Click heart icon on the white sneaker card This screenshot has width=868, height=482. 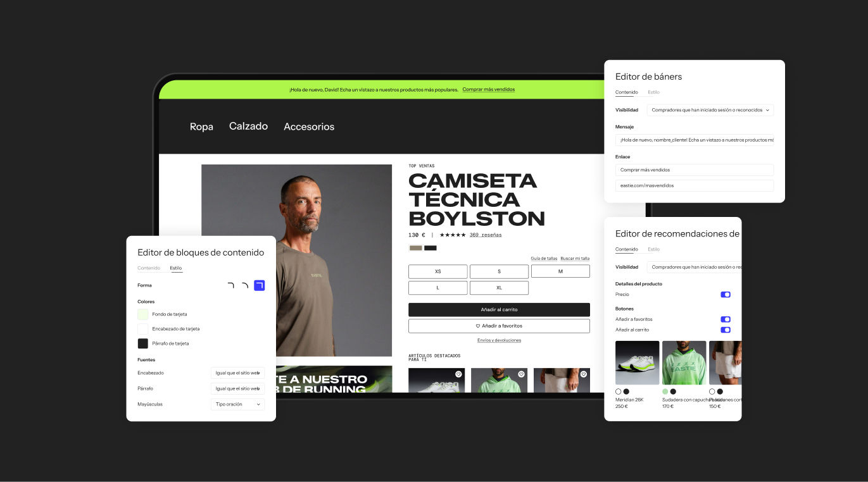(x=458, y=374)
